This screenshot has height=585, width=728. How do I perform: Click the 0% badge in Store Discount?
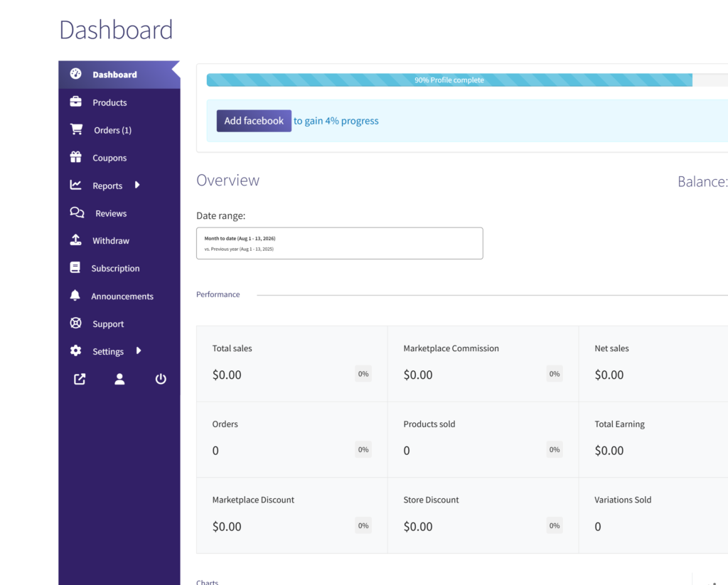pyautogui.click(x=555, y=525)
